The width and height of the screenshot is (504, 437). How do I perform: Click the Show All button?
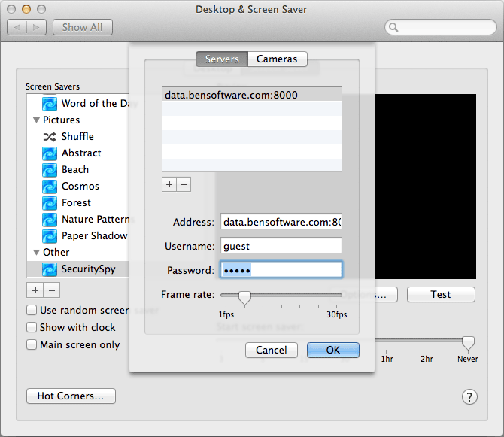[83, 27]
